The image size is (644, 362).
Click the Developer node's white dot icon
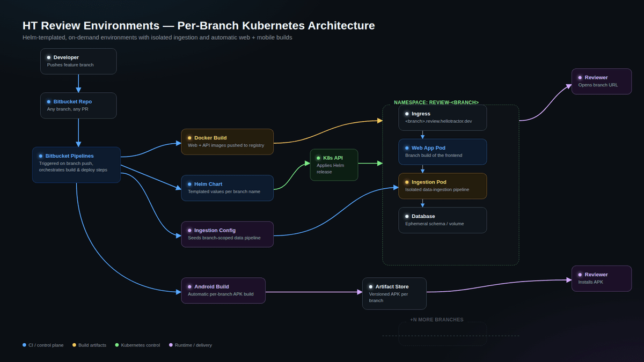49,57
